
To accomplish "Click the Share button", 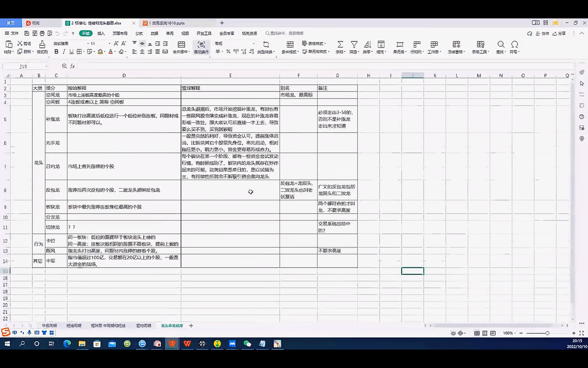I will click(559, 34).
